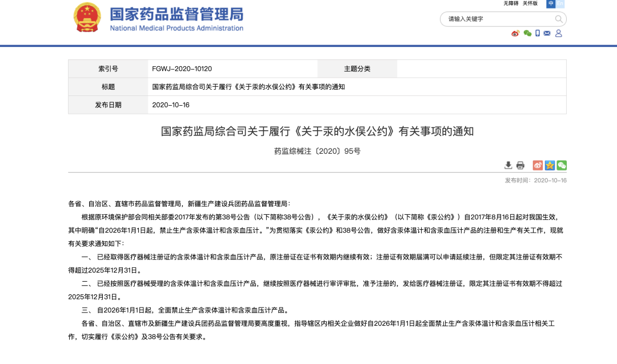Open the header Weibo icon
617x364 pixels.
pos(515,34)
